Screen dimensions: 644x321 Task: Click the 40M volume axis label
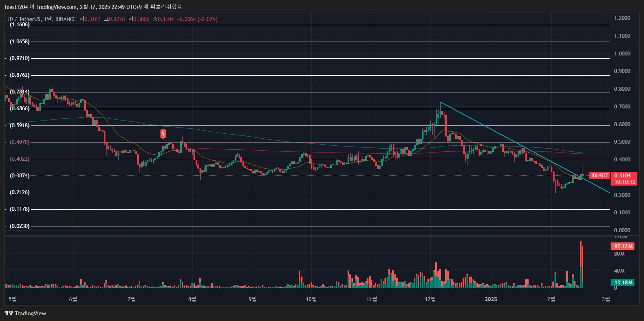point(619,271)
